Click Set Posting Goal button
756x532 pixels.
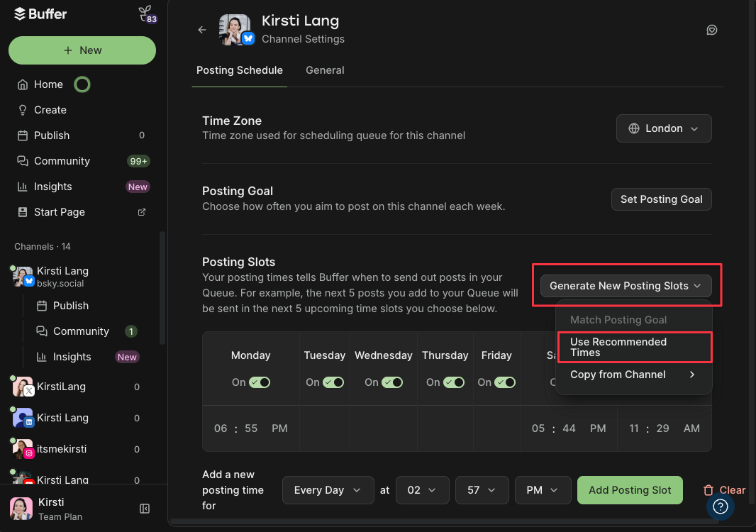661,199
